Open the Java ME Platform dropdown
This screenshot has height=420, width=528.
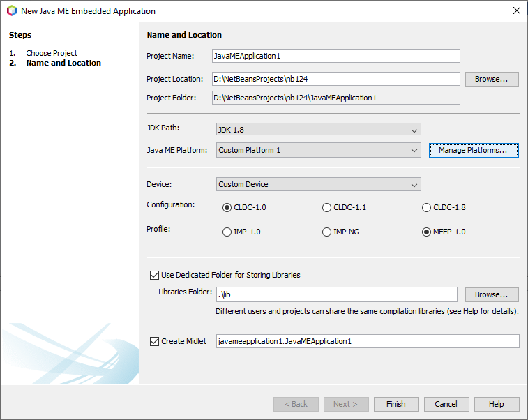[x=319, y=150]
